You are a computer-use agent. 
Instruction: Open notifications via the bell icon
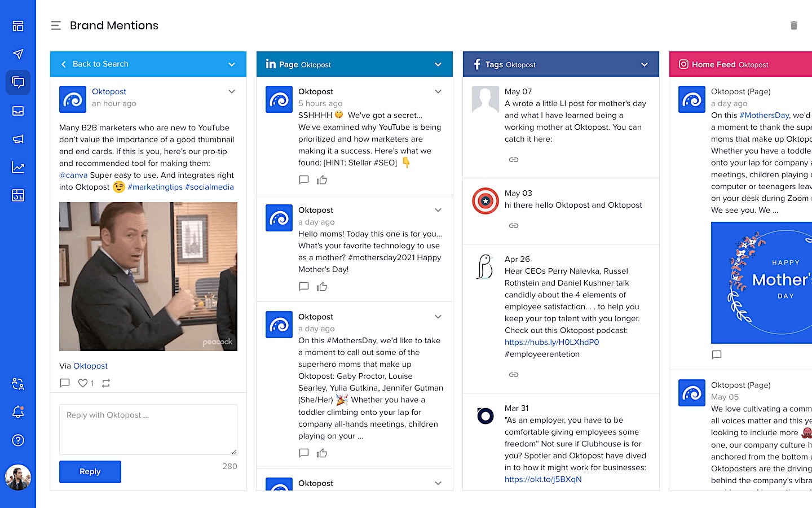pyautogui.click(x=18, y=412)
